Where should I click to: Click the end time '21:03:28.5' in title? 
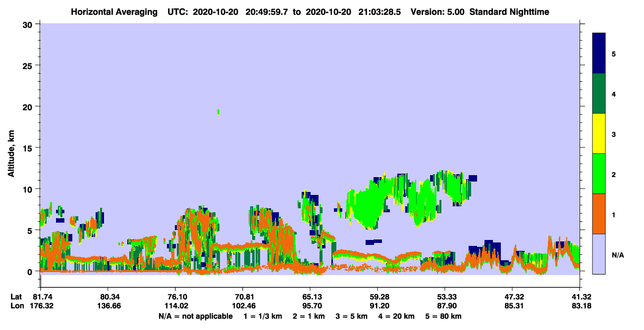(x=380, y=12)
